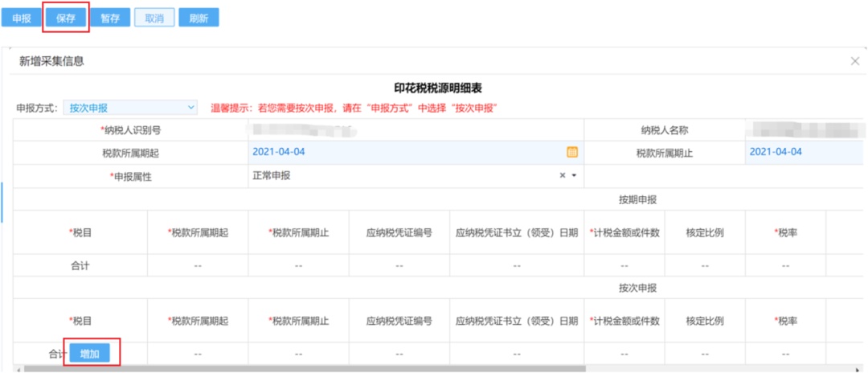Close the 新增采集信息 dialog
Screen dimensions: 868x373
854,61
